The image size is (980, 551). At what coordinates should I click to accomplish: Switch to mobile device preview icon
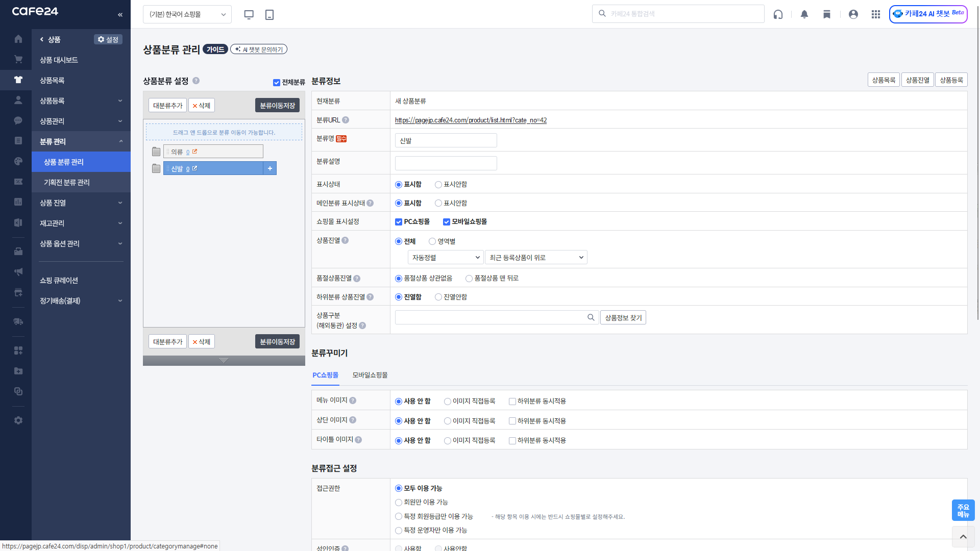click(x=269, y=14)
